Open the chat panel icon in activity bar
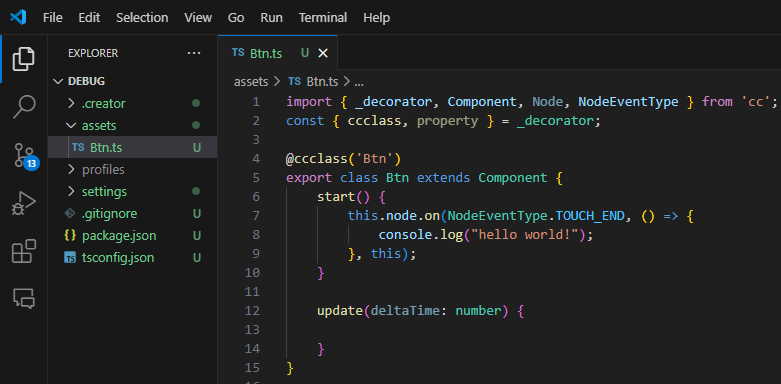 [24, 298]
